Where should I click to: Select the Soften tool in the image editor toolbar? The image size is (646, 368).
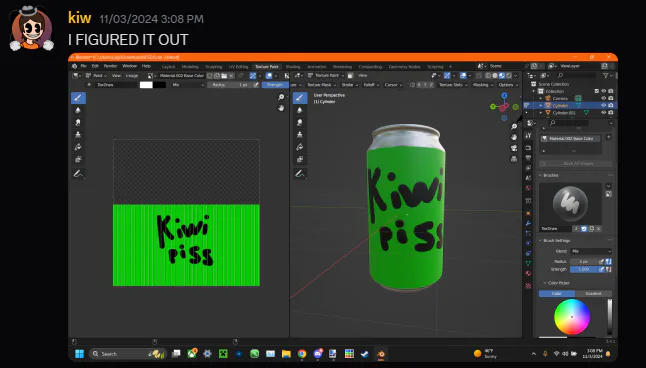pyautogui.click(x=78, y=110)
